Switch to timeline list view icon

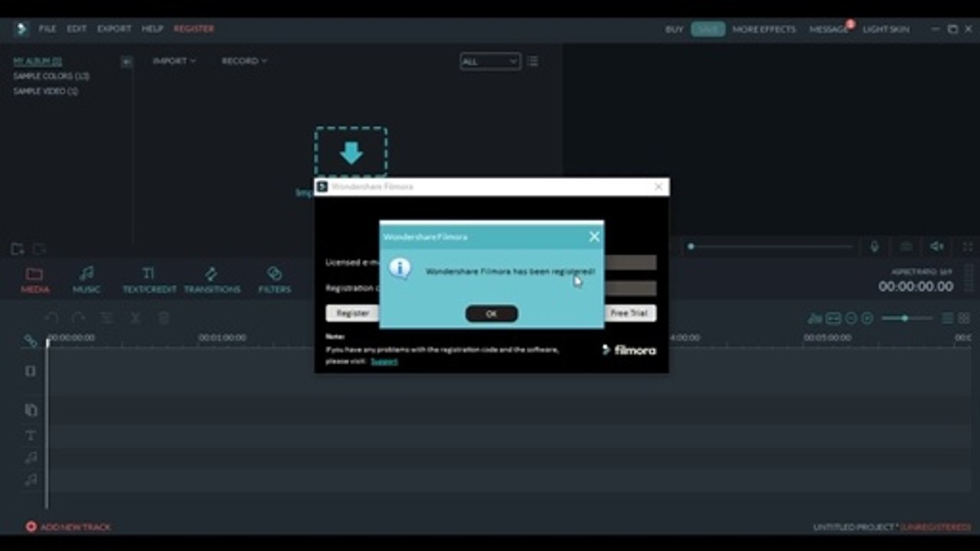[948, 318]
